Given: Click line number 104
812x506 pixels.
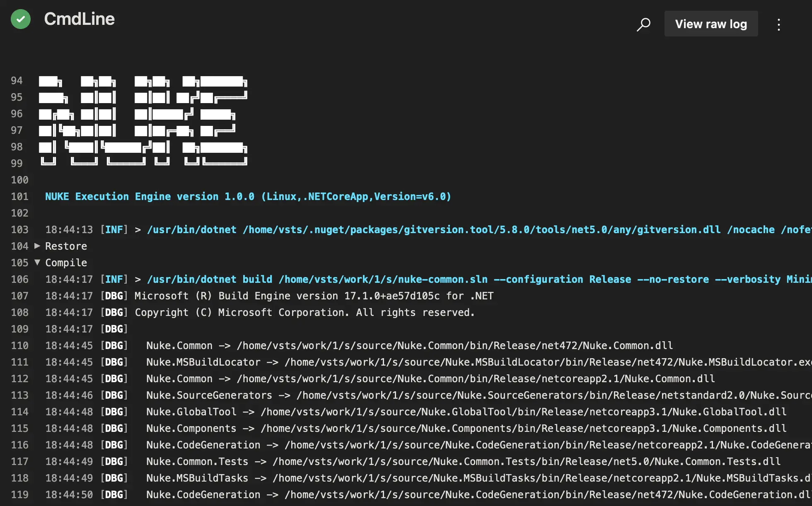Looking at the screenshot, I should click(x=19, y=246).
